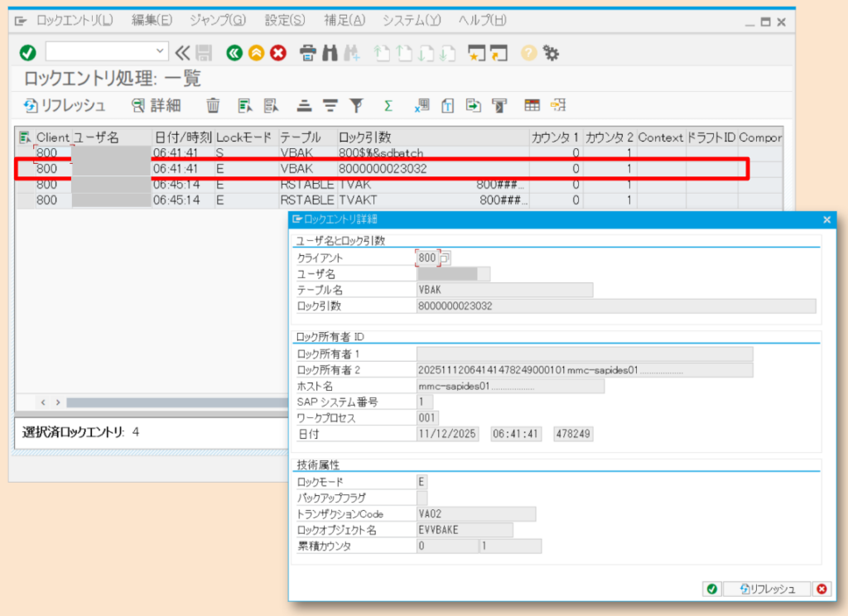Click the ロック所有者 2 value field

(585, 370)
